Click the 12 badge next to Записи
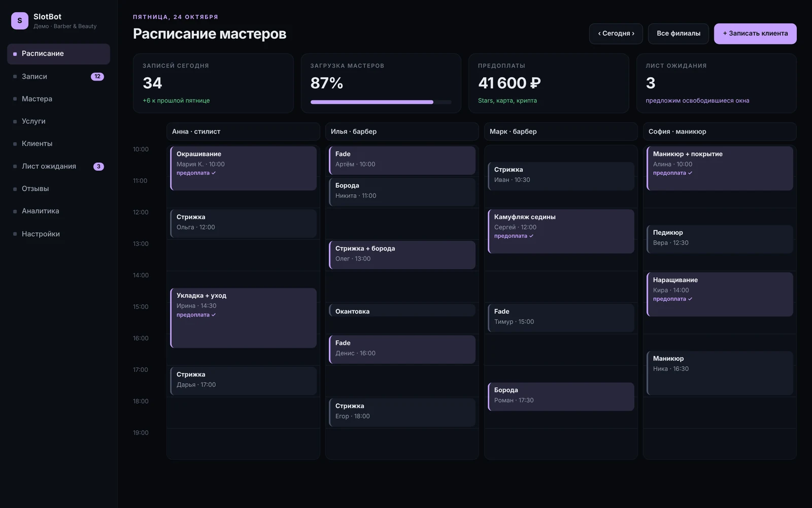Viewport: 812px width, 508px height. pos(97,77)
